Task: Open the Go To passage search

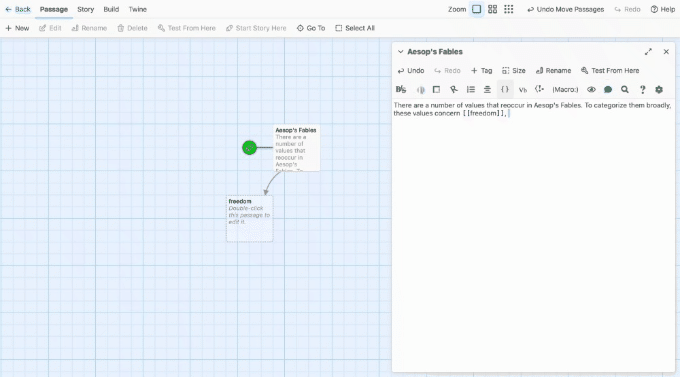Action: pyautogui.click(x=311, y=28)
